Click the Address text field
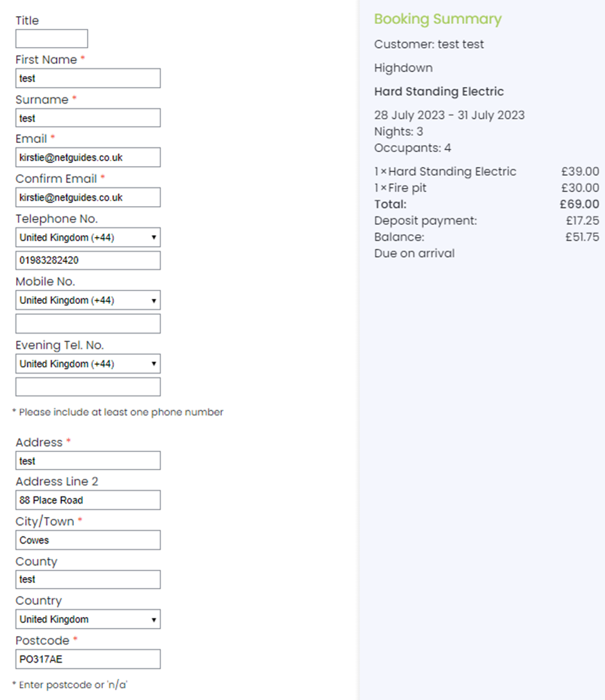The height and width of the screenshot is (700, 605). 88,461
